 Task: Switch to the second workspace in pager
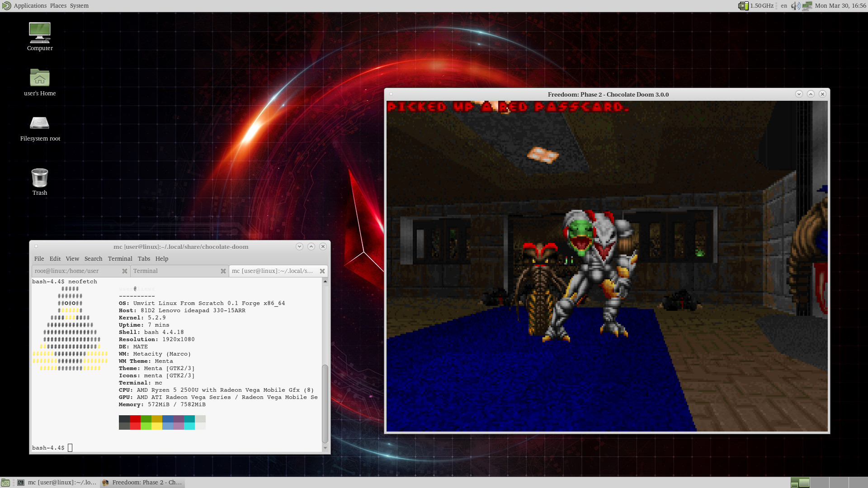click(819, 483)
